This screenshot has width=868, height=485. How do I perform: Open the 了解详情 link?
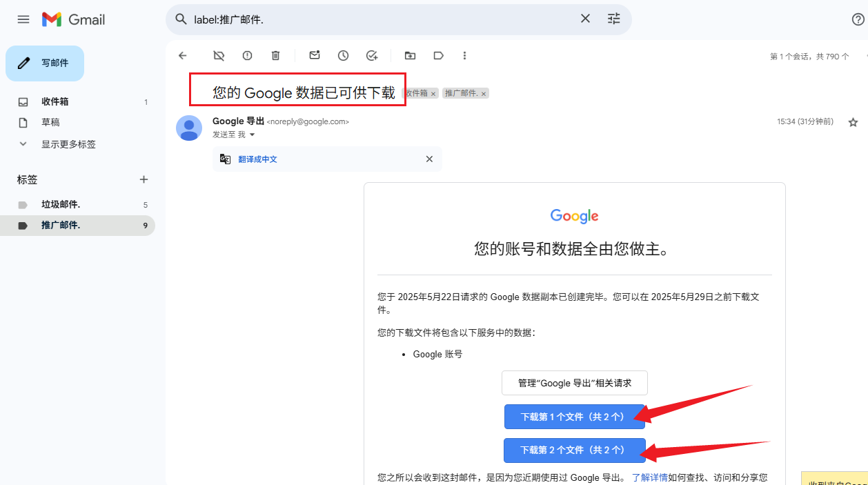coord(650,477)
